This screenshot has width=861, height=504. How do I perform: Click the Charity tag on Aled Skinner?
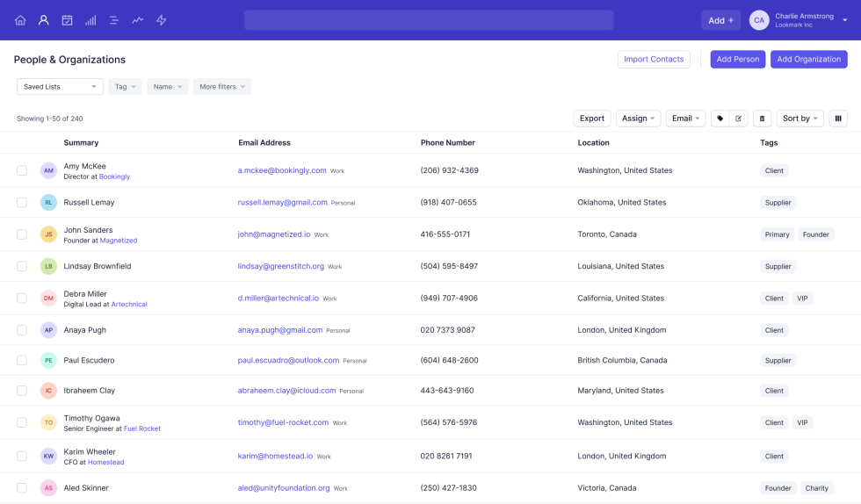click(x=816, y=488)
